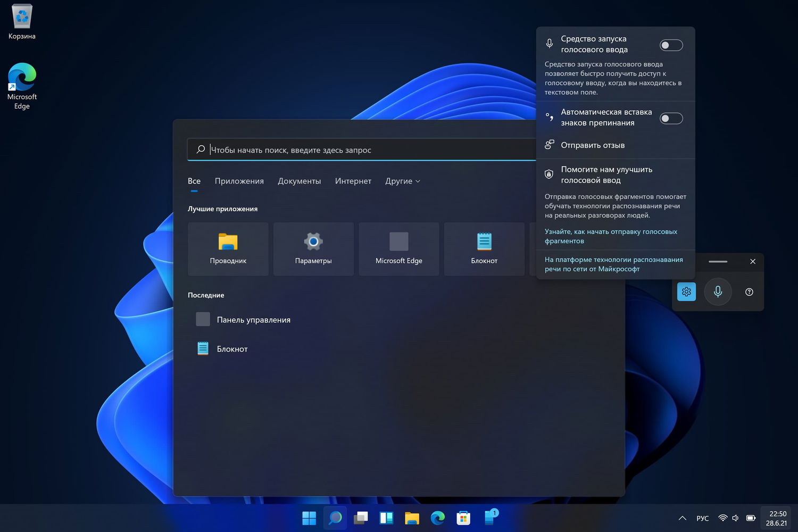Click the battery icon in the system tray

[751, 518]
